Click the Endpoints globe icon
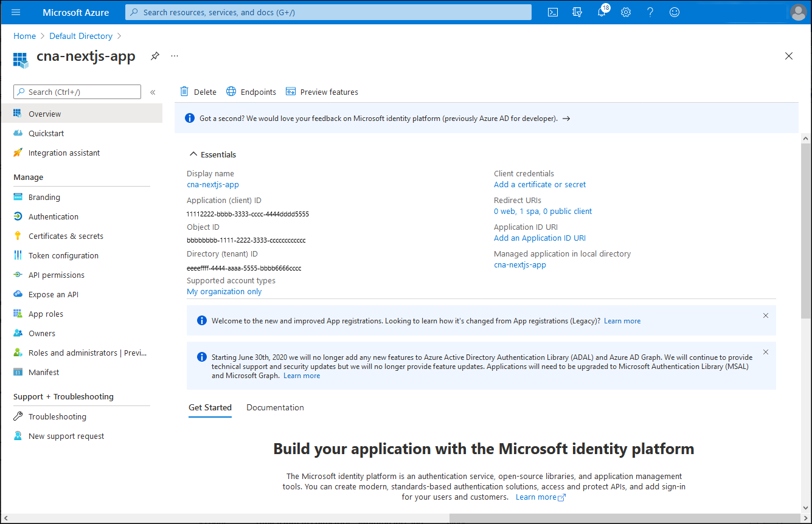This screenshot has height=524, width=812. [231, 92]
